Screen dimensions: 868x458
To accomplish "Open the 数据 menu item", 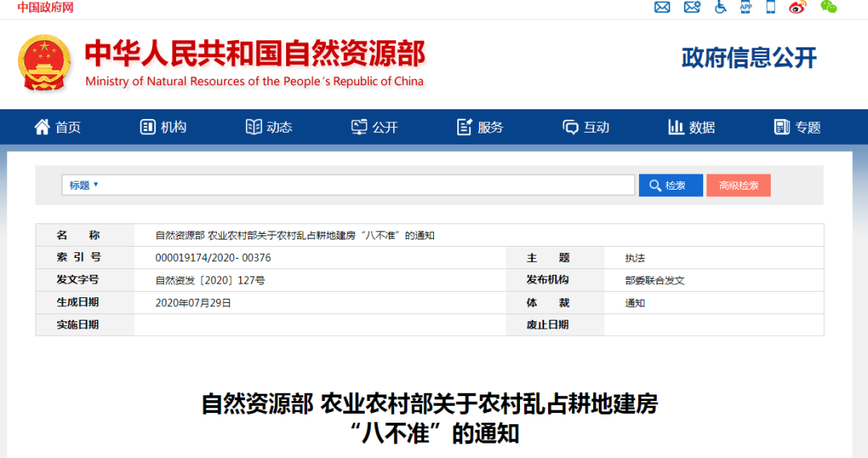I will 691,127.
